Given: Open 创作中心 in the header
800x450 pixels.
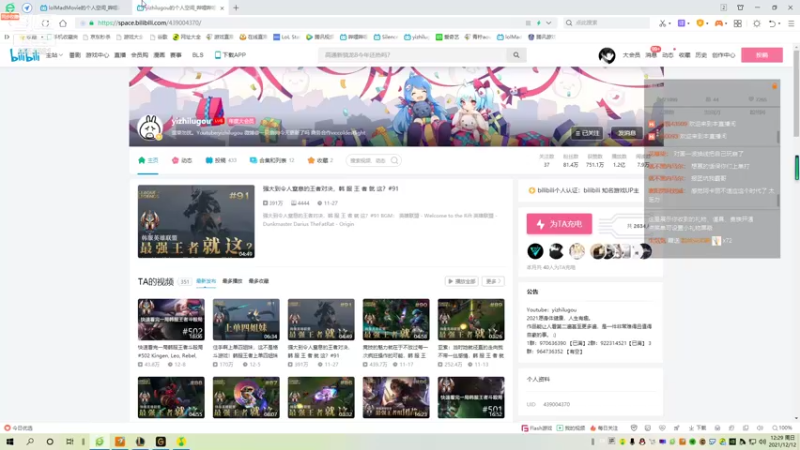Looking at the screenshot, I should click(723, 55).
